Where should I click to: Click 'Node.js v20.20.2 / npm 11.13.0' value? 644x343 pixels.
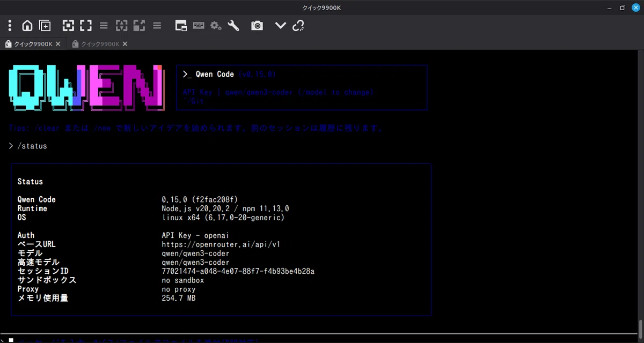(225, 208)
